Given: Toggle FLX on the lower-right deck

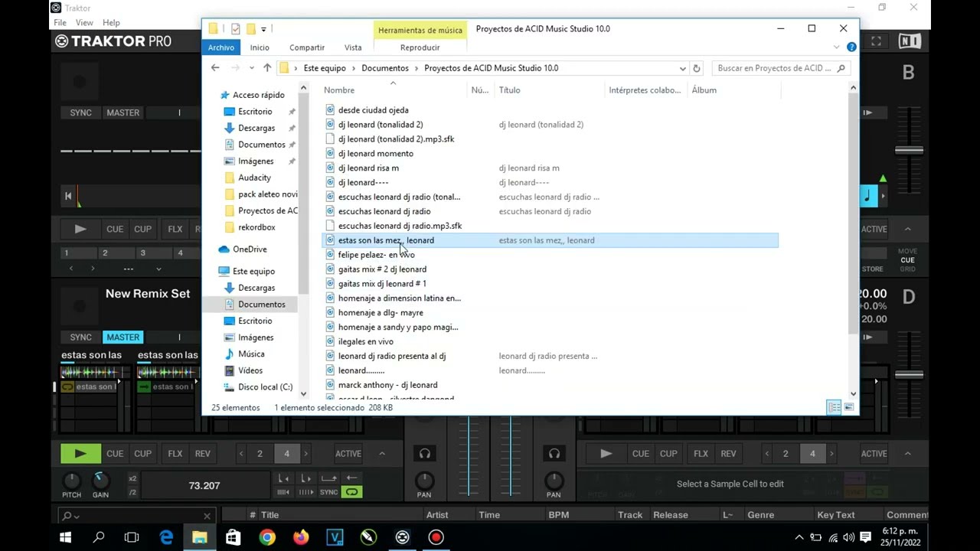Looking at the screenshot, I should 701,453.
